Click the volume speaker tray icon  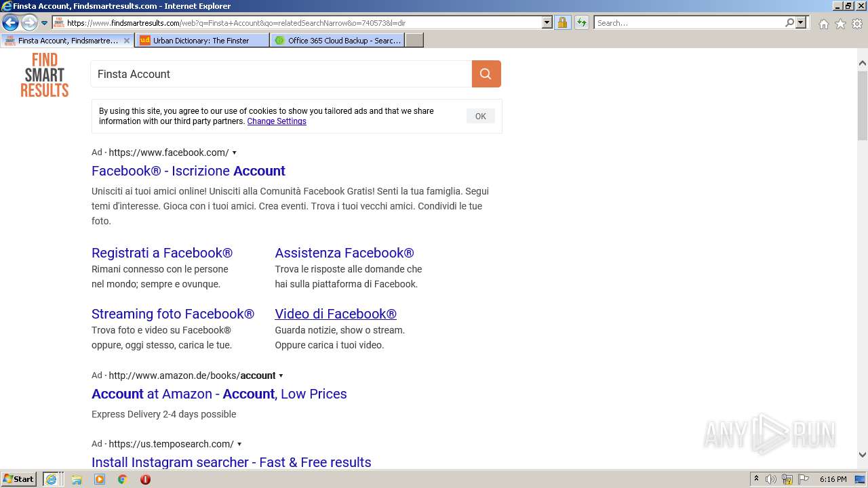771,479
